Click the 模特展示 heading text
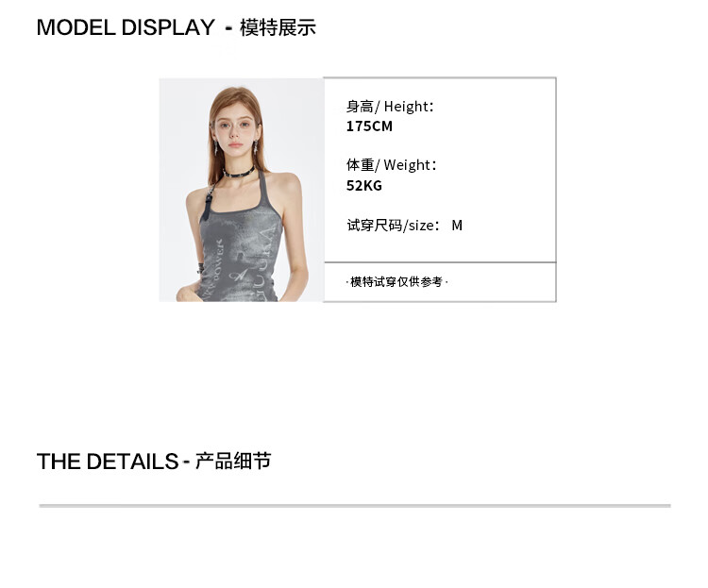708x588 pixels. coord(278,27)
